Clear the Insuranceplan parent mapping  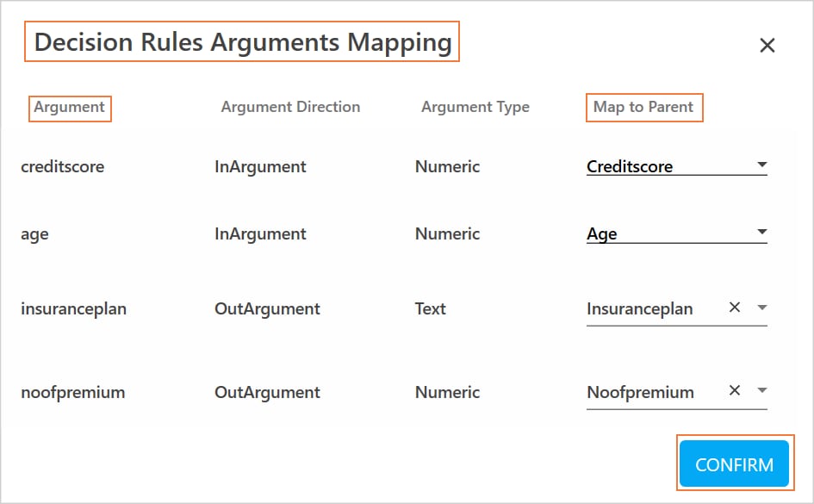point(735,308)
